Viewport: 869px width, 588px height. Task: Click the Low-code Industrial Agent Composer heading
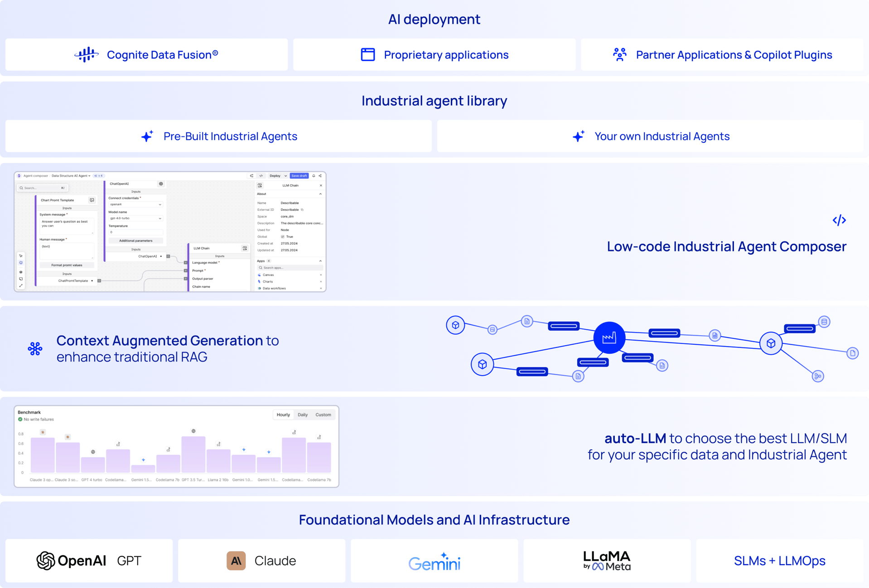pyautogui.click(x=726, y=246)
